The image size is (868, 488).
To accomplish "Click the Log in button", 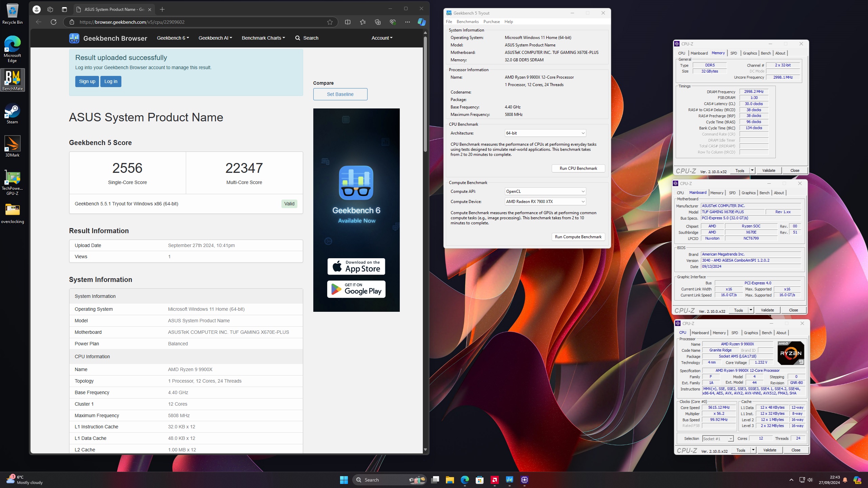I will (x=111, y=81).
